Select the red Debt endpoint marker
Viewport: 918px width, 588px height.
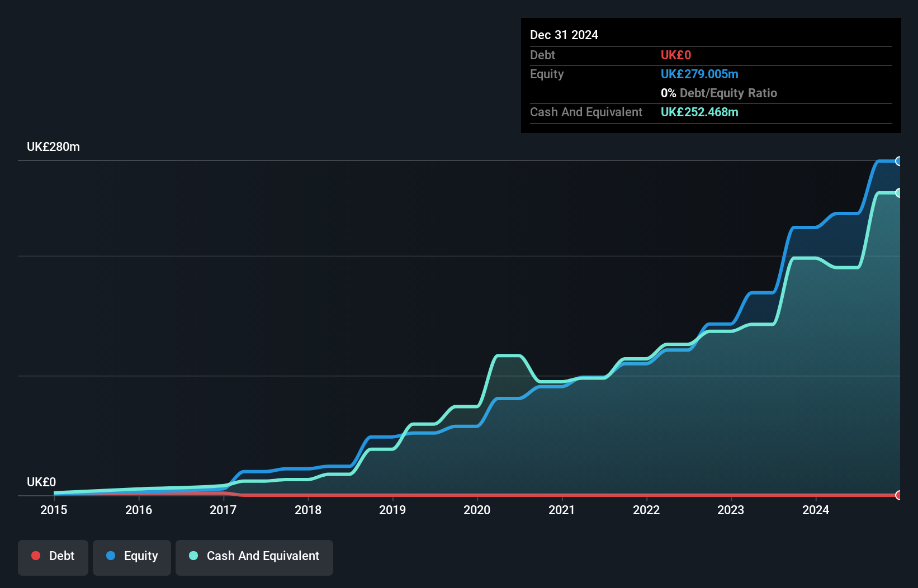(x=898, y=495)
